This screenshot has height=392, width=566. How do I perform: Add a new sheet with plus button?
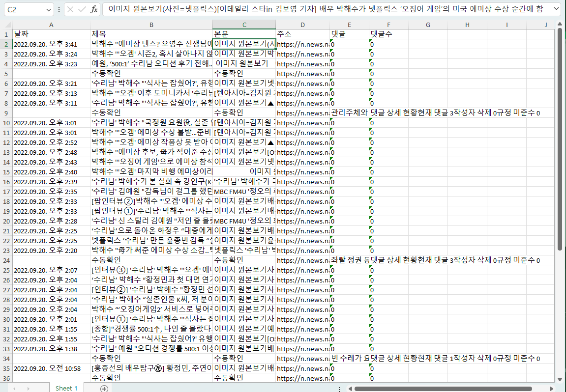pos(104,388)
